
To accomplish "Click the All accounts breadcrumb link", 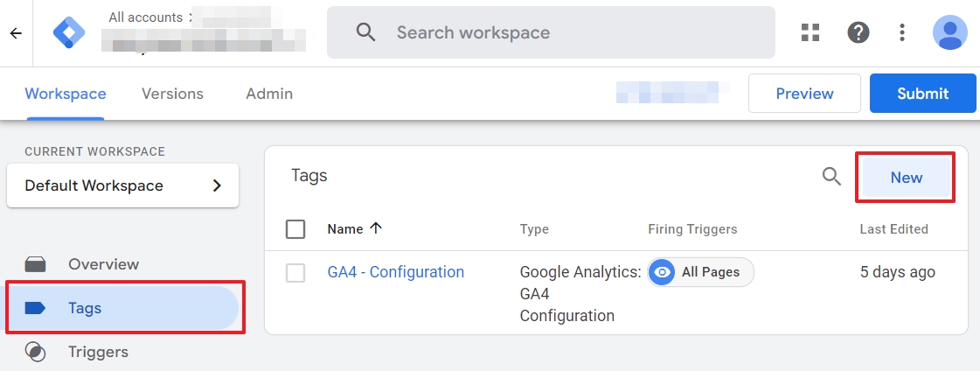I will click(x=146, y=17).
